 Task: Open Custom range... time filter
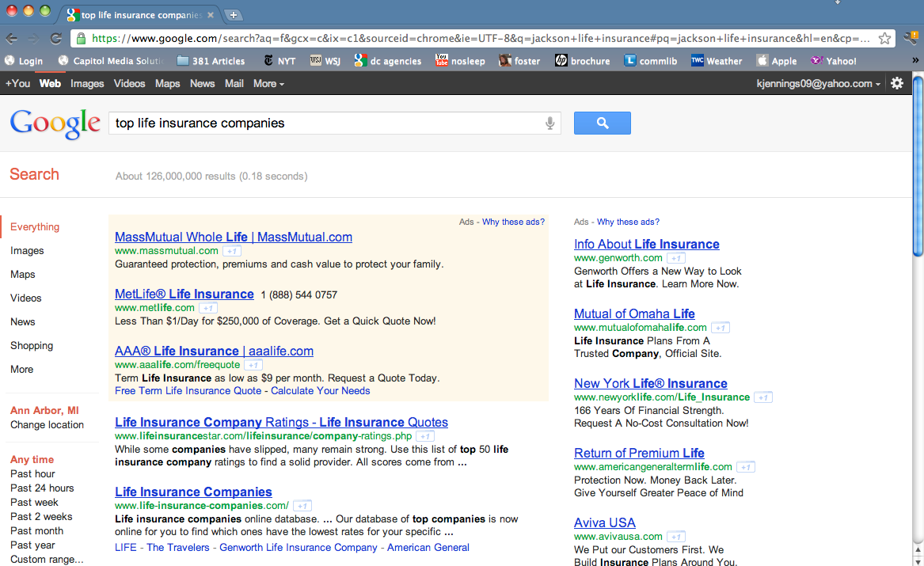click(x=48, y=560)
